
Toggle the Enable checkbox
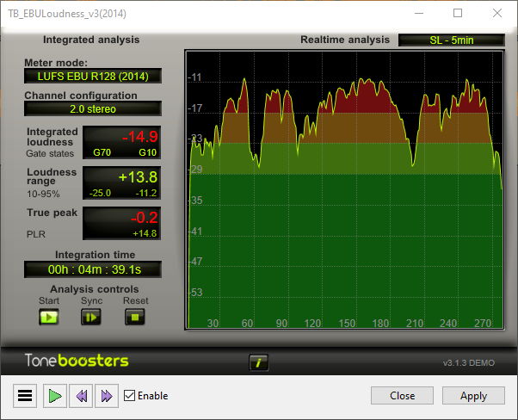(129, 396)
